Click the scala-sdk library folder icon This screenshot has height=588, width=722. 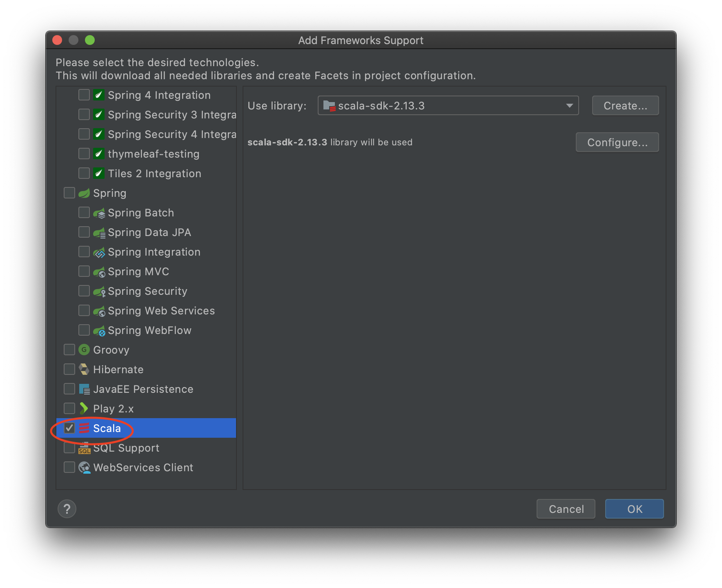(329, 106)
